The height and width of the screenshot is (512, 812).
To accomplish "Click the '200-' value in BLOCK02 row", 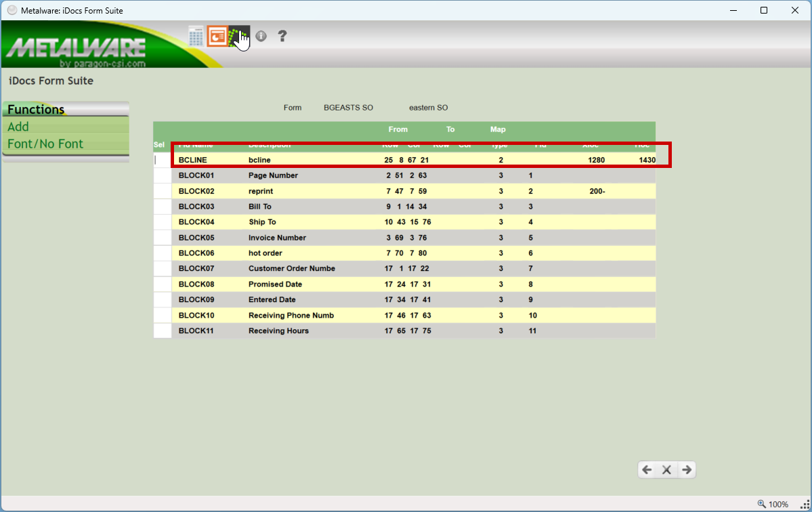I will point(597,191).
